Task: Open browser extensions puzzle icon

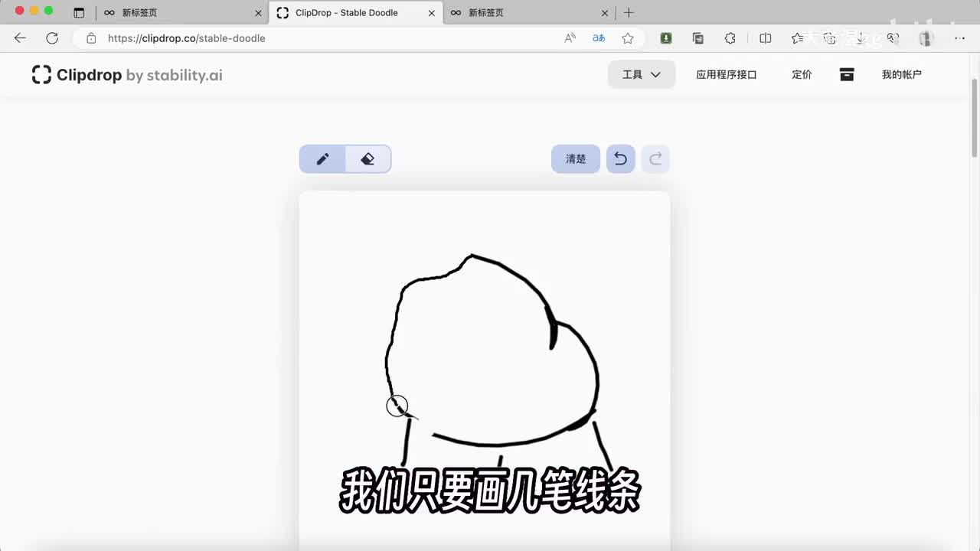Action: click(730, 38)
